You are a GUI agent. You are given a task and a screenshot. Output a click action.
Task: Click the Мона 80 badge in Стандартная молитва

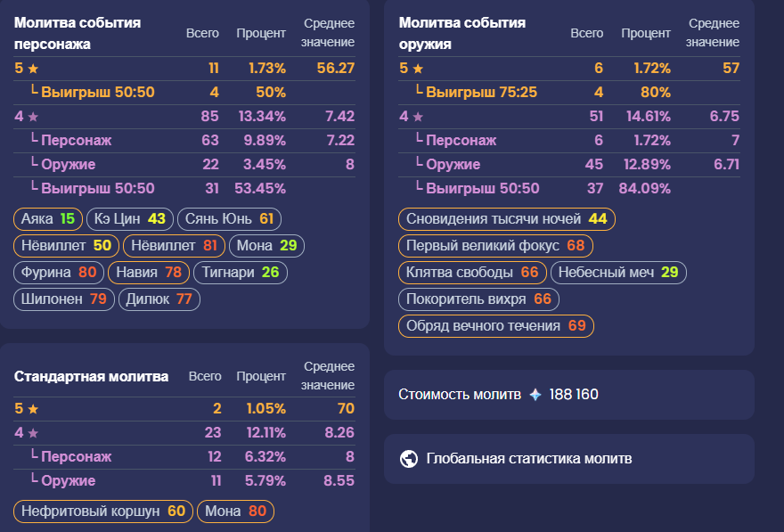(235, 512)
